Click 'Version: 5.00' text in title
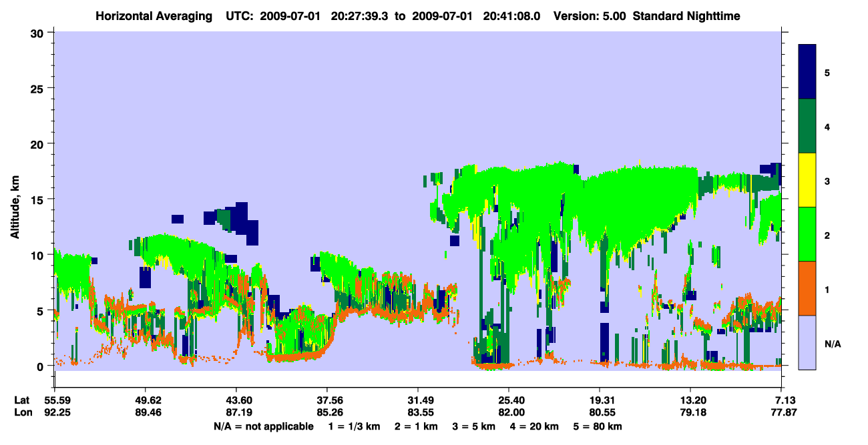The height and width of the screenshot is (445, 868). click(x=590, y=16)
